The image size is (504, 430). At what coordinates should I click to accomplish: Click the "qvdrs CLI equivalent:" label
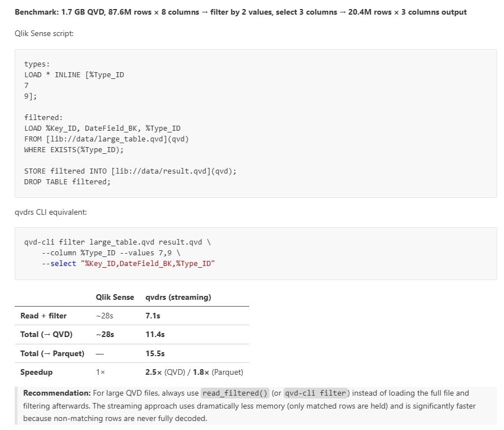(51, 212)
